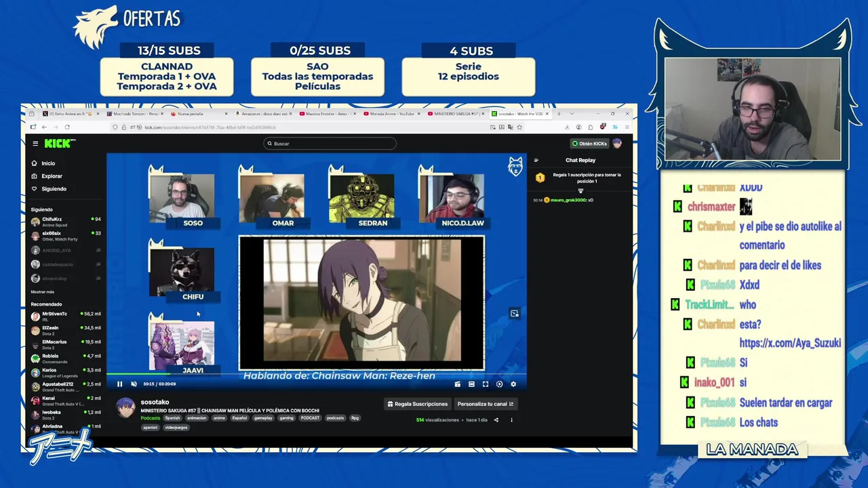Open sosotako channel avatar
The image size is (868, 488).
tap(125, 408)
